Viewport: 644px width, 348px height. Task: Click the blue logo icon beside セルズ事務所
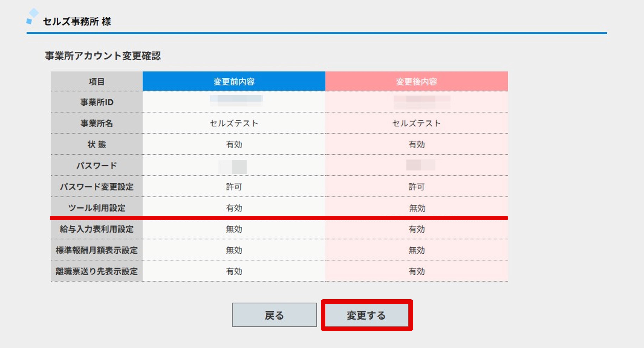tap(33, 17)
